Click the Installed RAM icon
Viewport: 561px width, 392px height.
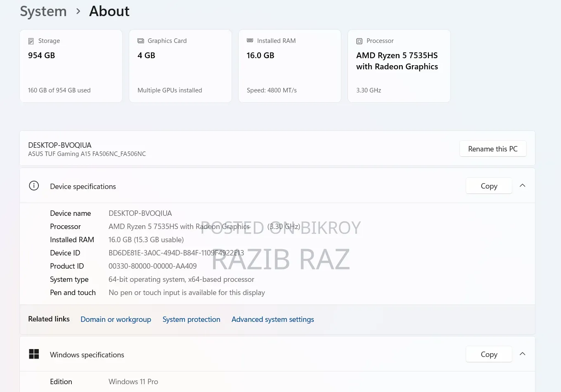[x=250, y=40]
